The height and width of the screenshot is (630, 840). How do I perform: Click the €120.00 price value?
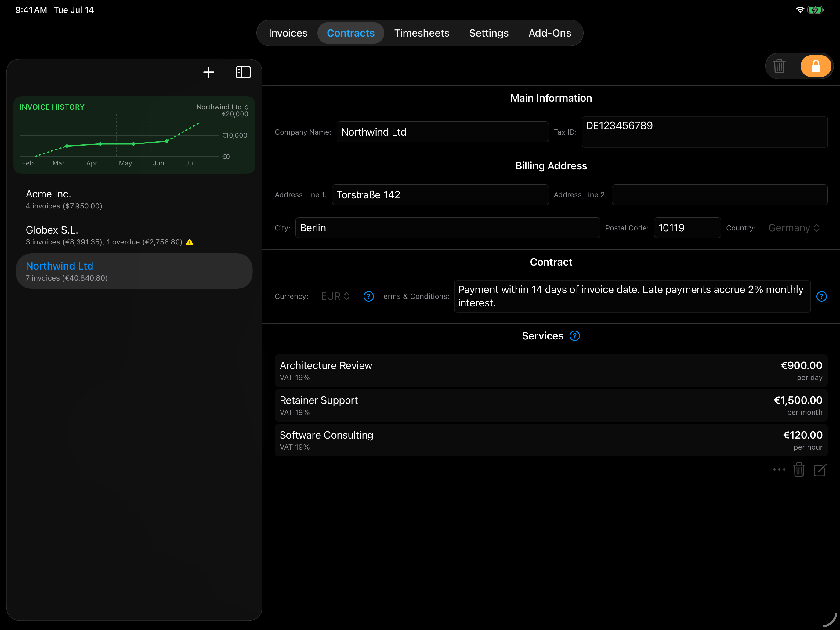click(x=803, y=435)
